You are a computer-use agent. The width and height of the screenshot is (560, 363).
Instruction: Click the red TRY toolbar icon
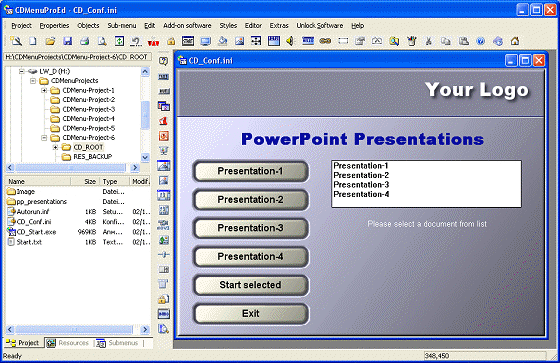pyautogui.click(x=153, y=42)
